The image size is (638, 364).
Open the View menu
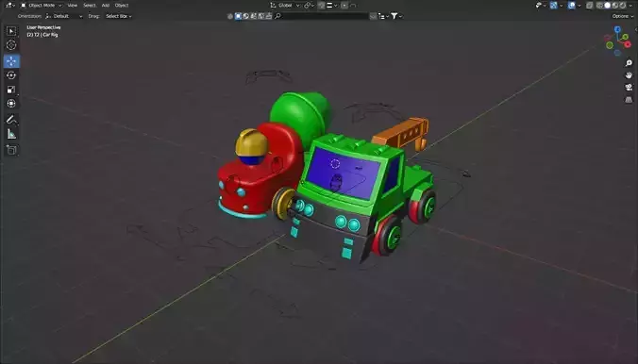(x=73, y=6)
